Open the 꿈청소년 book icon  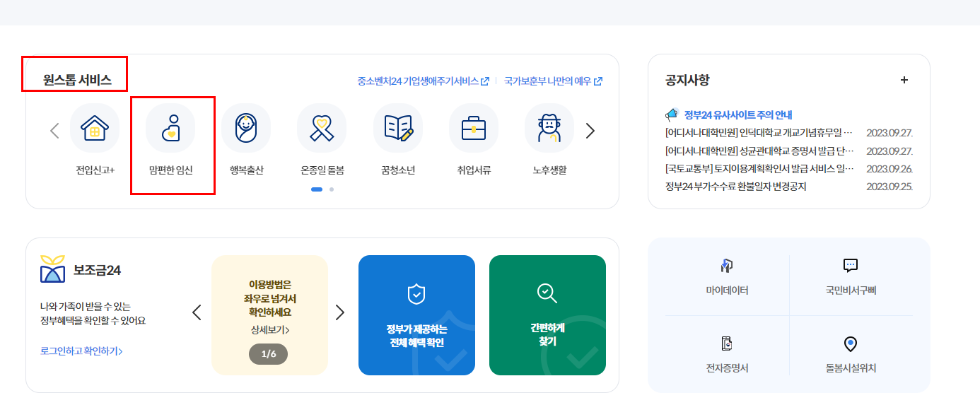click(397, 128)
